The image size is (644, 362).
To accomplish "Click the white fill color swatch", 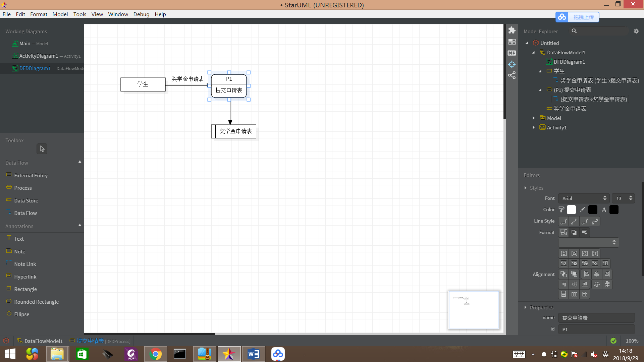I will (x=571, y=210).
